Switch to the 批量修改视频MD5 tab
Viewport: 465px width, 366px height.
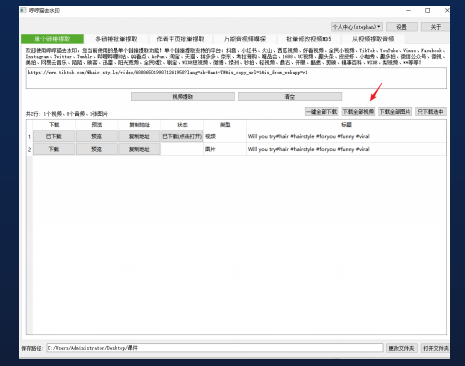[309, 39]
